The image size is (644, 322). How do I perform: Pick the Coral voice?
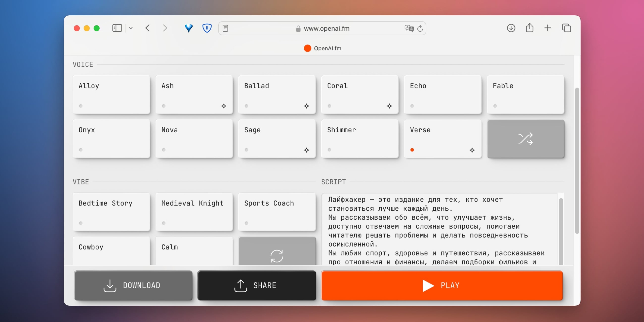point(360,95)
